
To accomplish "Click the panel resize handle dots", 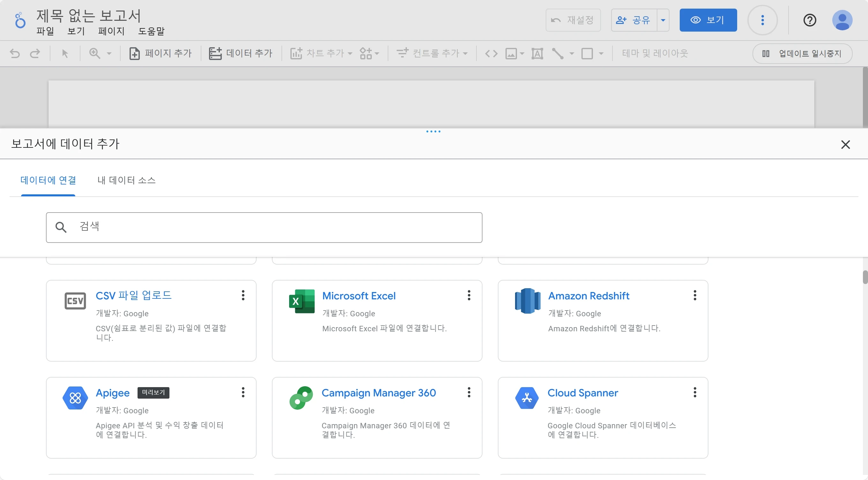I will 433,131.
